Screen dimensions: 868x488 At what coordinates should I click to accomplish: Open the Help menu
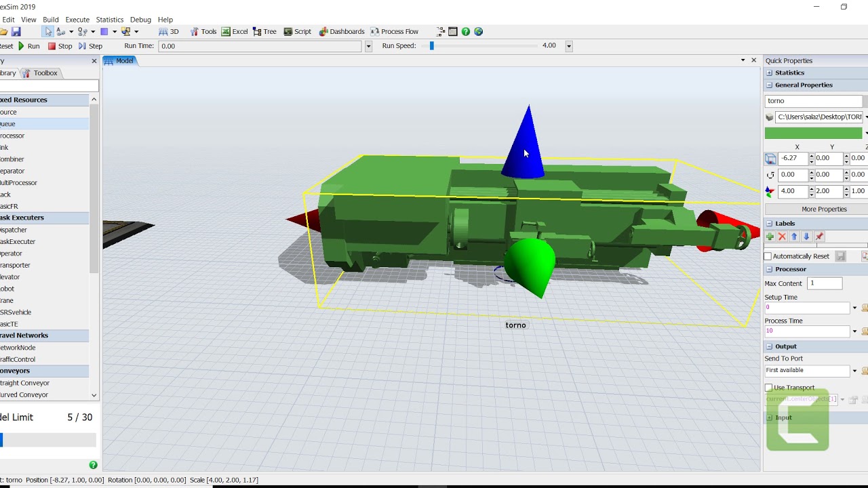[x=165, y=20]
